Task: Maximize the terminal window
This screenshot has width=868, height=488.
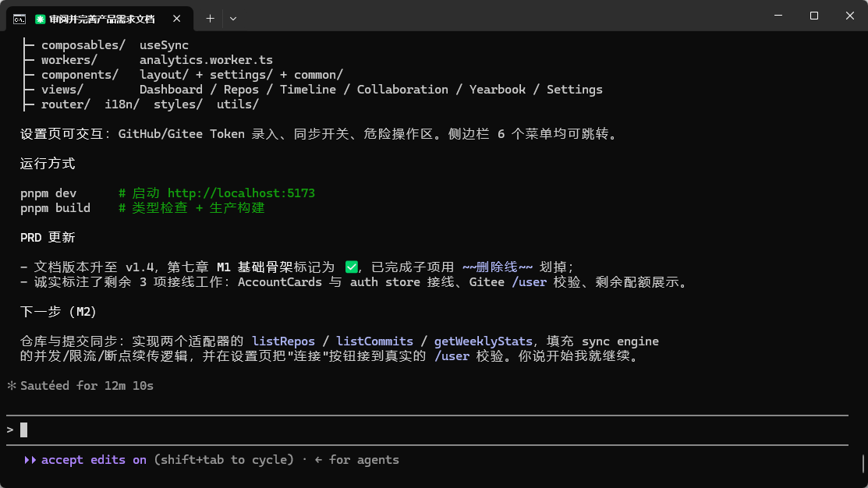Action: (813, 16)
